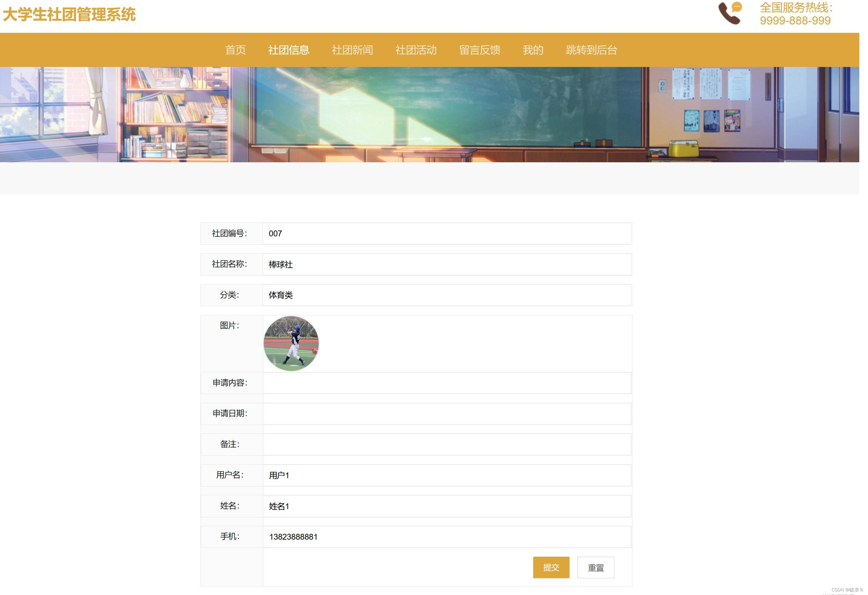Click the baseball club circular photo

291,343
